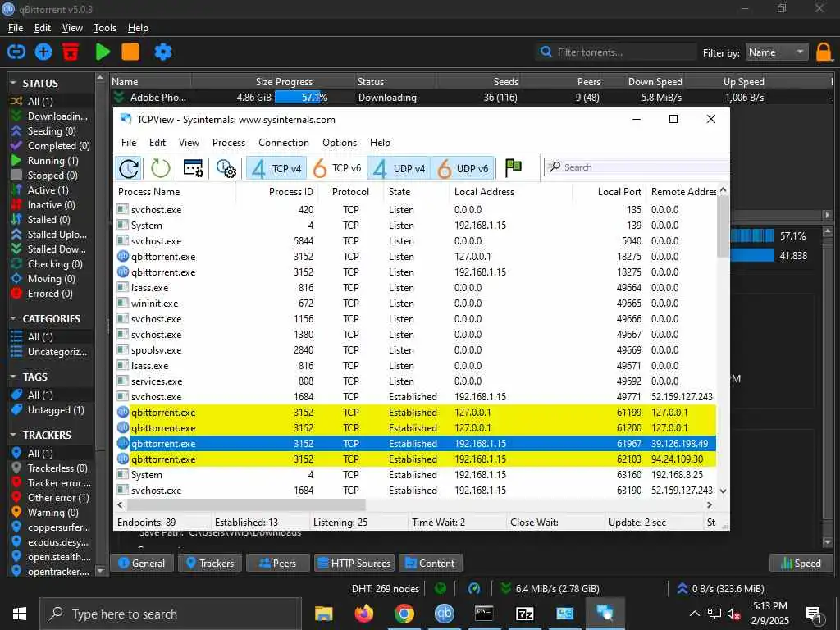
Task: Open qBittorrent Tools menu
Action: pyautogui.click(x=104, y=28)
